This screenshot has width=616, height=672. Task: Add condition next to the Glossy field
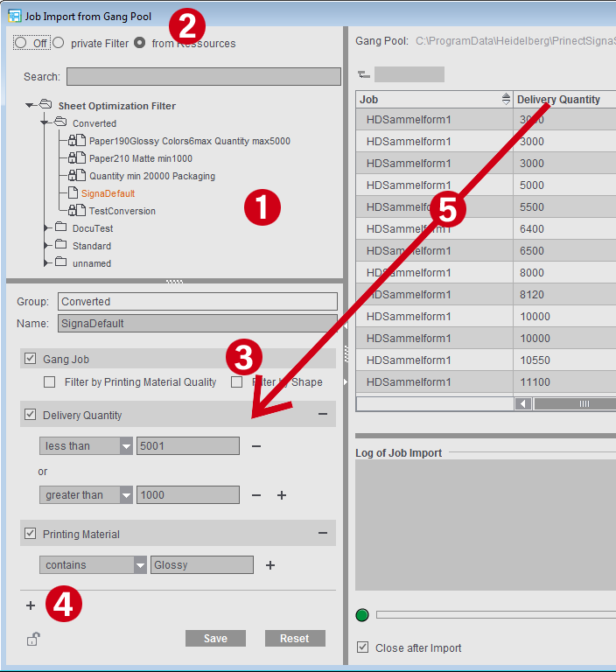(270, 565)
